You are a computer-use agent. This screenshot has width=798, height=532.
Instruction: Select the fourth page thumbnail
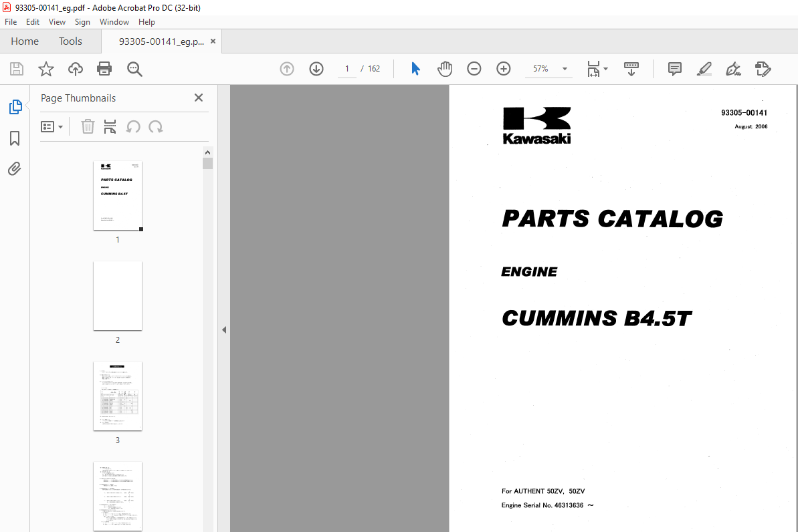tap(118, 497)
